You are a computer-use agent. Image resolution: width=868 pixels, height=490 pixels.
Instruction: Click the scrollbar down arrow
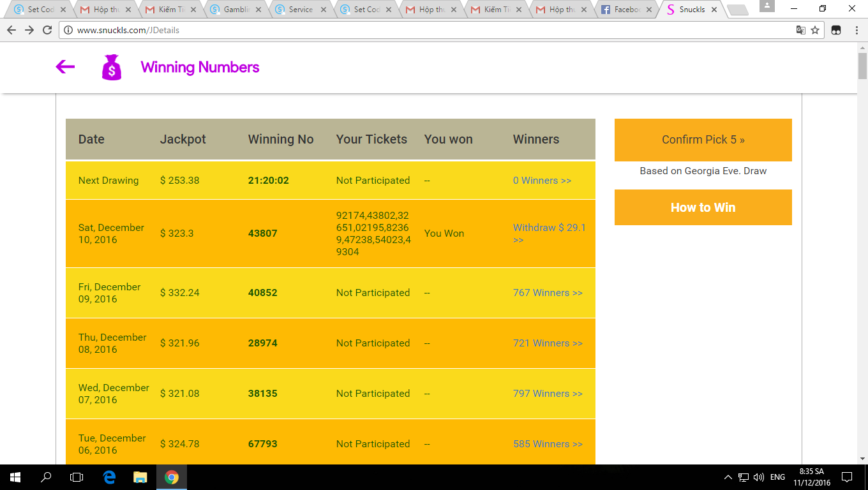point(862,458)
